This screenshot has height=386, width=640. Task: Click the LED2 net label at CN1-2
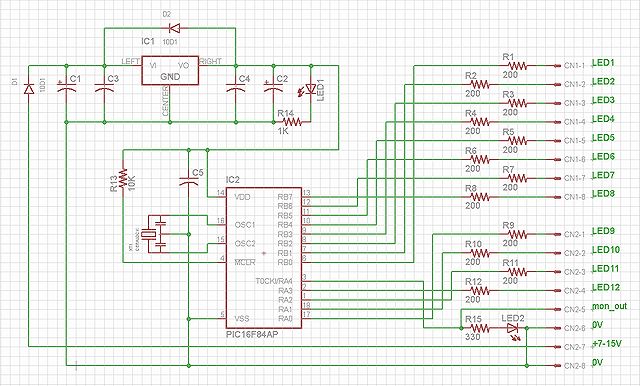coord(603,82)
